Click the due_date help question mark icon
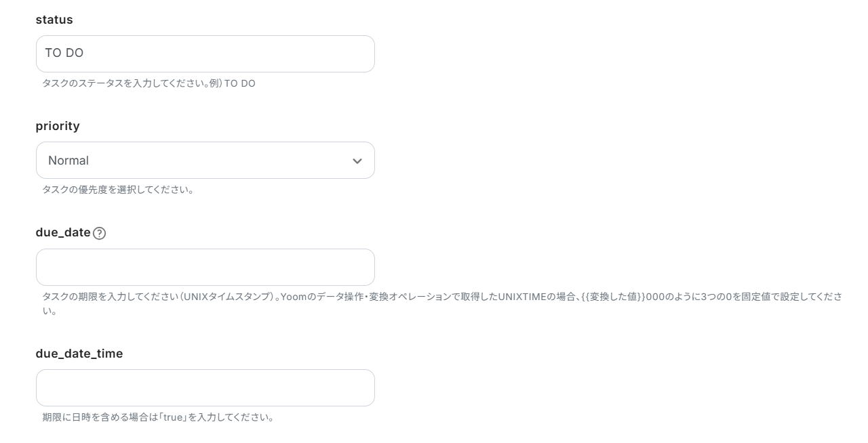This screenshot has height=443, width=868. pos(99,233)
